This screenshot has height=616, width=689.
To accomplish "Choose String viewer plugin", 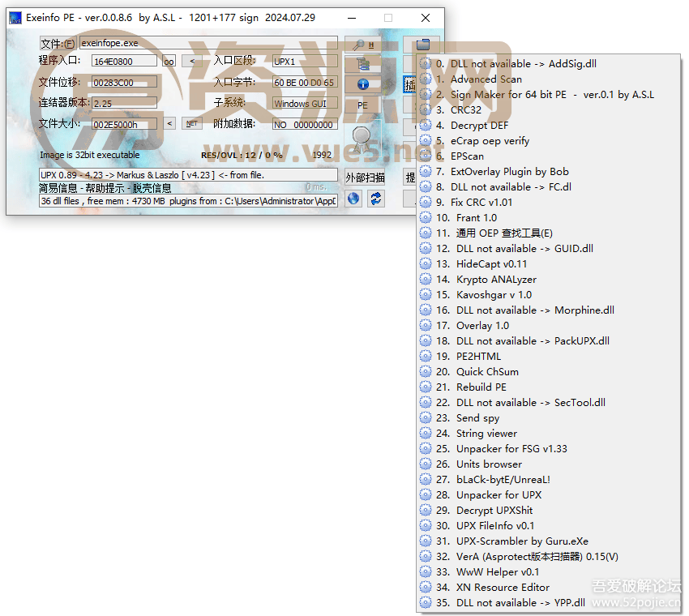I will pos(548,433).
